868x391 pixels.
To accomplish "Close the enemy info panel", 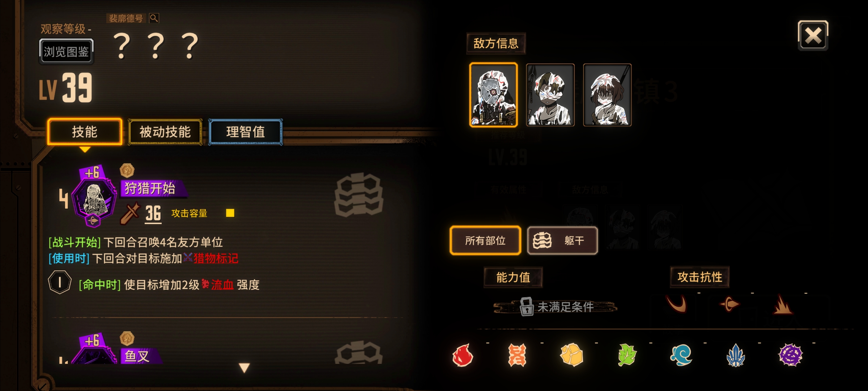I will coord(813,35).
